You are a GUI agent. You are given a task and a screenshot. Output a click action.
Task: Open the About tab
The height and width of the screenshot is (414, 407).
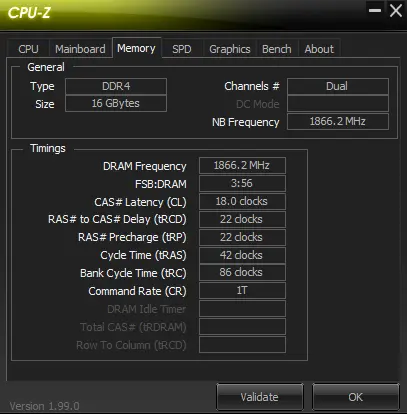[x=319, y=49]
